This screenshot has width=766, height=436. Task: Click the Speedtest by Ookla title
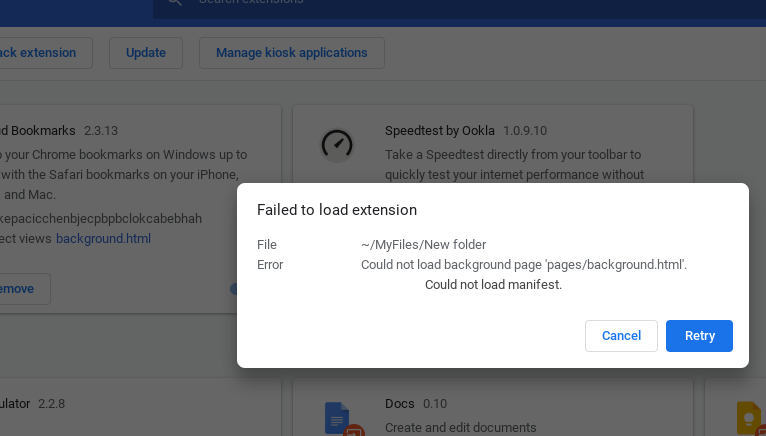pos(439,131)
